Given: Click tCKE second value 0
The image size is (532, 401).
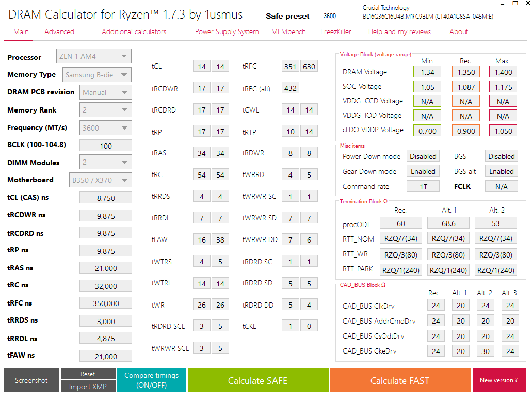Looking at the screenshot, I should (309, 326).
